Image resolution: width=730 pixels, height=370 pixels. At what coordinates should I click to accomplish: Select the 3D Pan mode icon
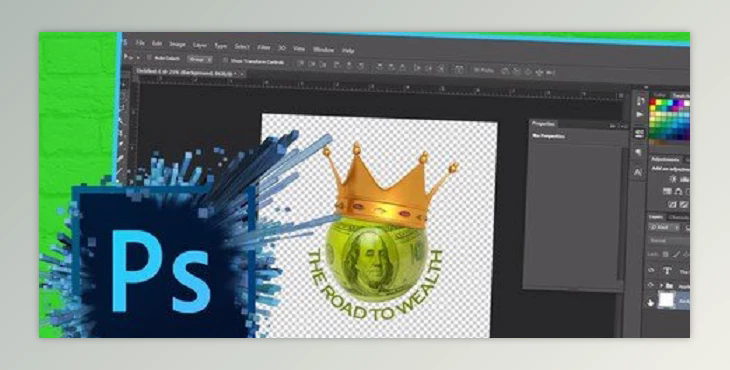528,72
